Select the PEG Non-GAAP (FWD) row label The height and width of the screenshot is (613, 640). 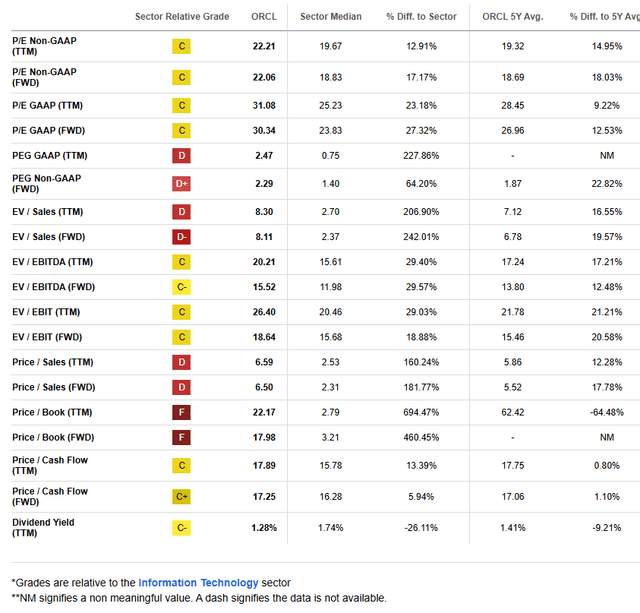47,184
